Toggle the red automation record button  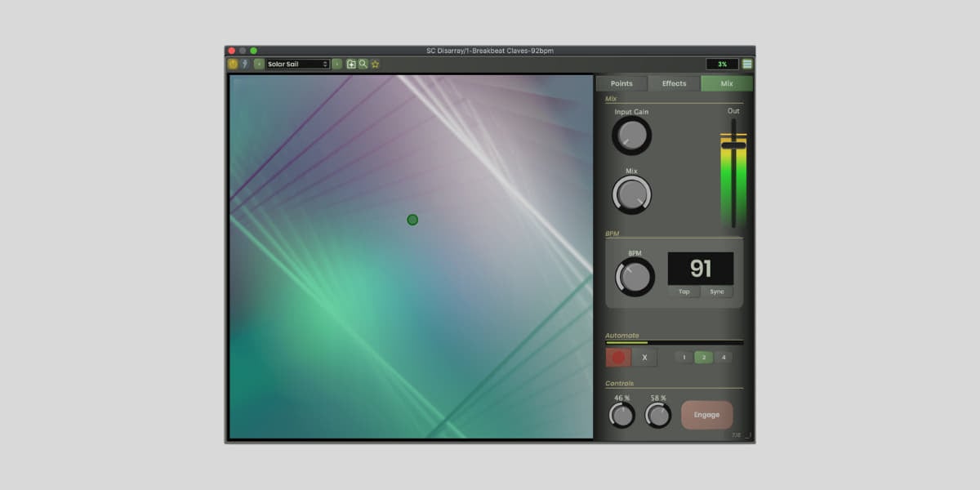click(618, 357)
